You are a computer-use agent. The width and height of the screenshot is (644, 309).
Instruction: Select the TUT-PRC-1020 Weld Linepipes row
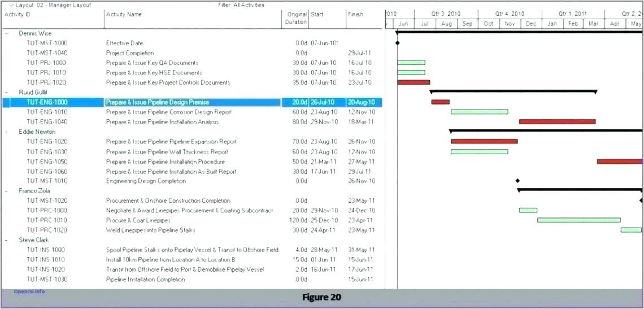pos(150,230)
